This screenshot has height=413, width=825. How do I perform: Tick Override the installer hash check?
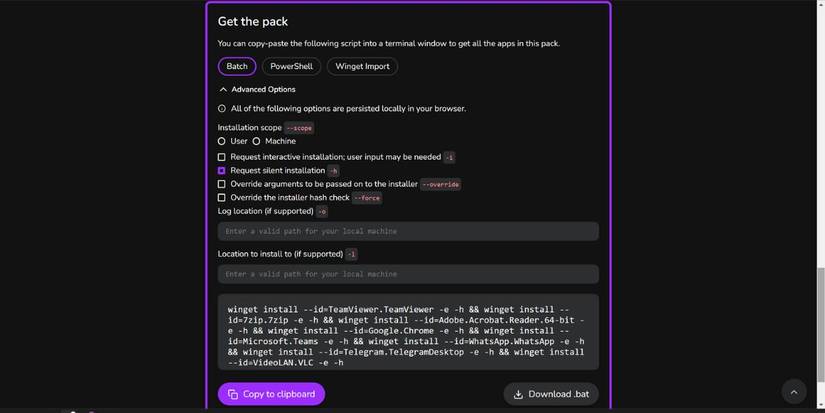click(x=222, y=198)
